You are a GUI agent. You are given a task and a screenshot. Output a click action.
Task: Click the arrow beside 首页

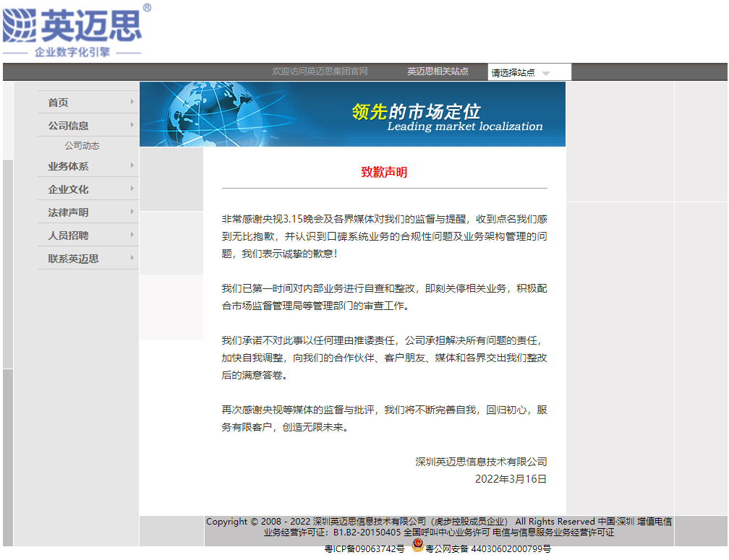point(132,102)
